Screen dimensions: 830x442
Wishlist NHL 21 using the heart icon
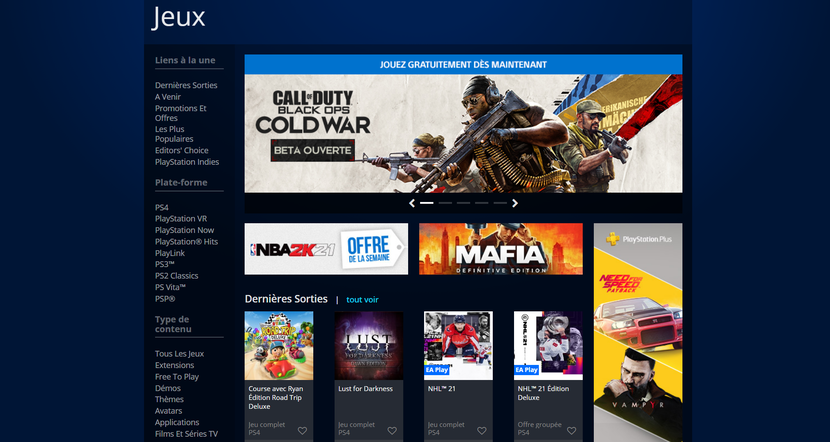click(481, 431)
